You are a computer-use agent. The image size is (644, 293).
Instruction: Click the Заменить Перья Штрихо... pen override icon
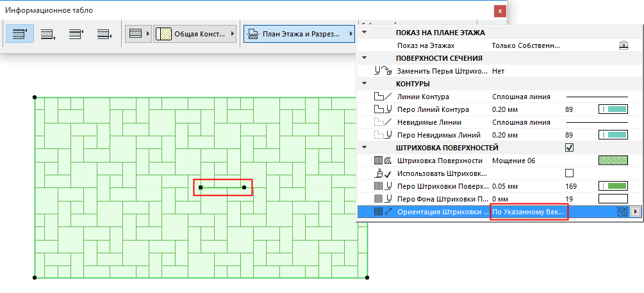[x=383, y=71]
